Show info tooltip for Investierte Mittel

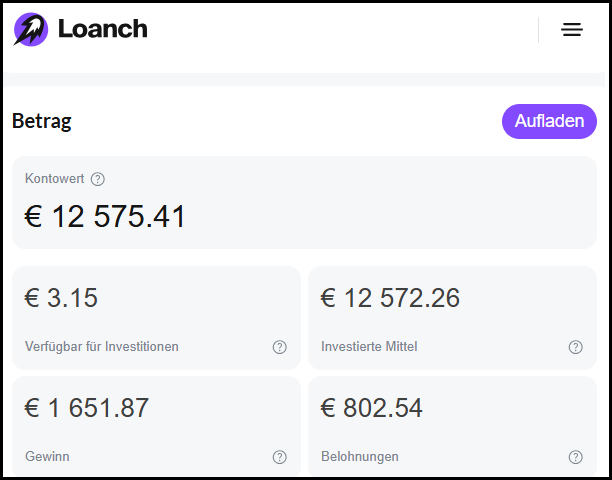576,347
